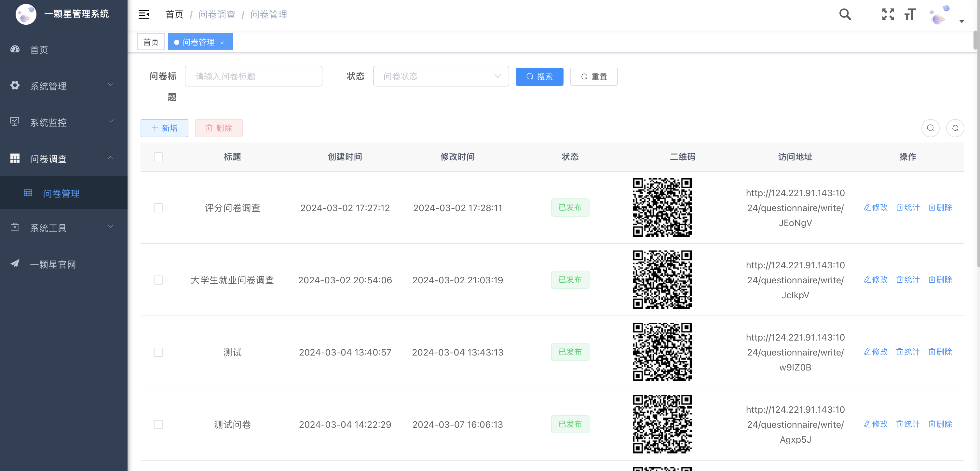The height and width of the screenshot is (471, 980).
Task: Click the round refresh icon above table
Action: [955, 128]
